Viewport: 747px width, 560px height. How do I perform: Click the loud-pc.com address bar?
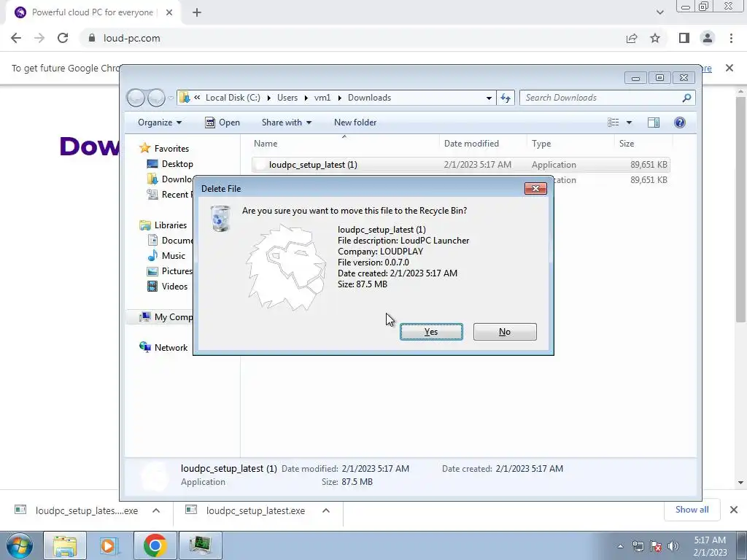(x=352, y=38)
